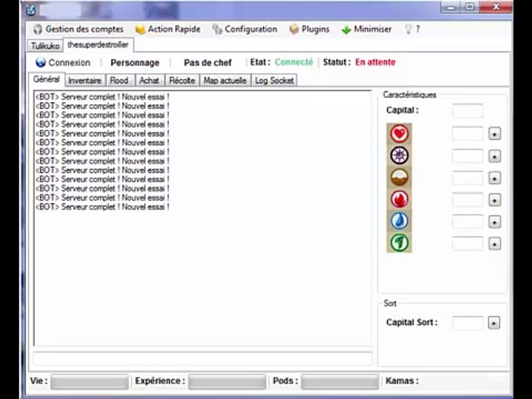Click the fire intelligence value field
The width and height of the screenshot is (532, 399).
tap(468, 200)
